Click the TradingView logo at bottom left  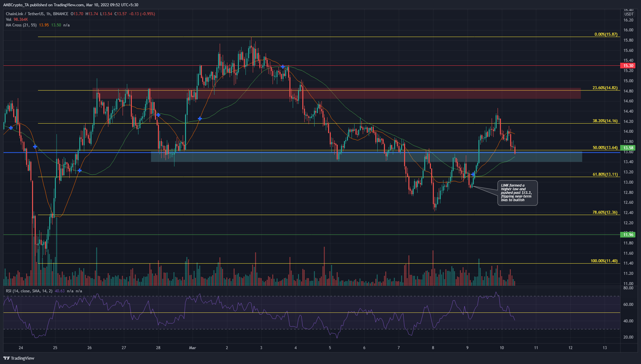(19, 358)
